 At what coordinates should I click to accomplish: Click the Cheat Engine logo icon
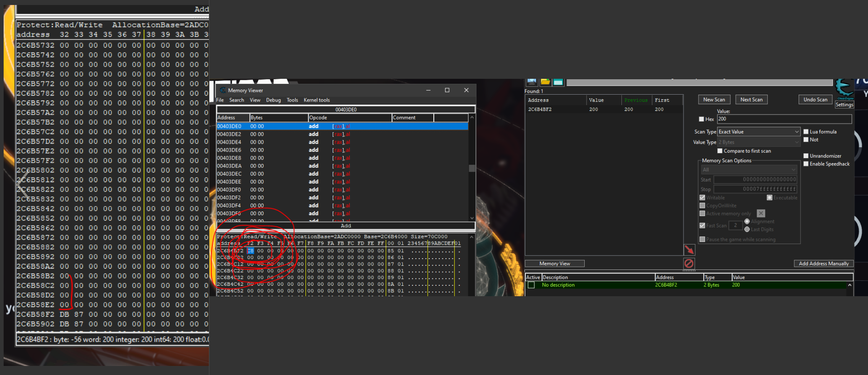tap(844, 88)
